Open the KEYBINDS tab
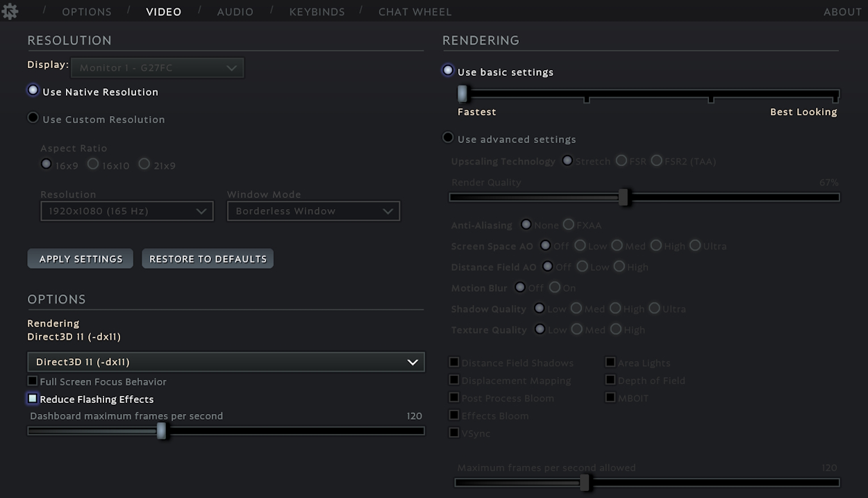Image resolution: width=868 pixels, height=498 pixels. pyautogui.click(x=317, y=11)
